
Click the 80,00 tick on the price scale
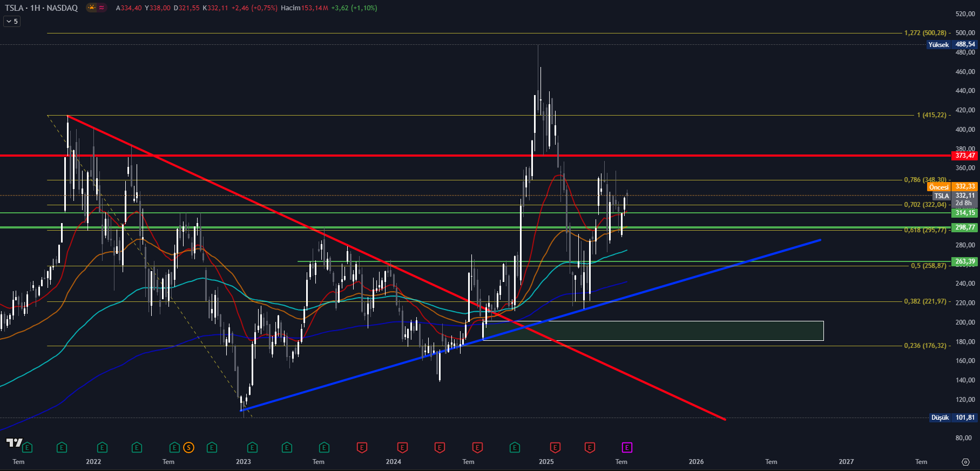point(964,438)
